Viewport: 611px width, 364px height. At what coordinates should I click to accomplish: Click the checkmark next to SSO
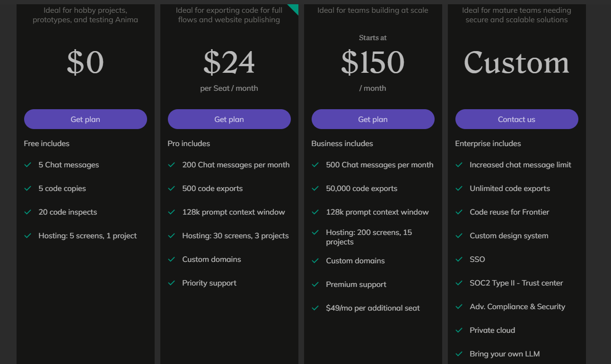(x=459, y=260)
